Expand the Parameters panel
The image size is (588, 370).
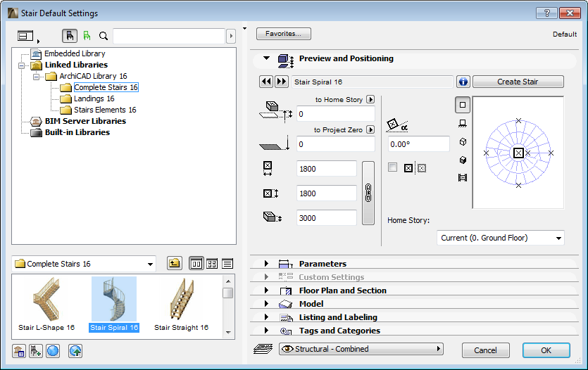tap(266, 264)
